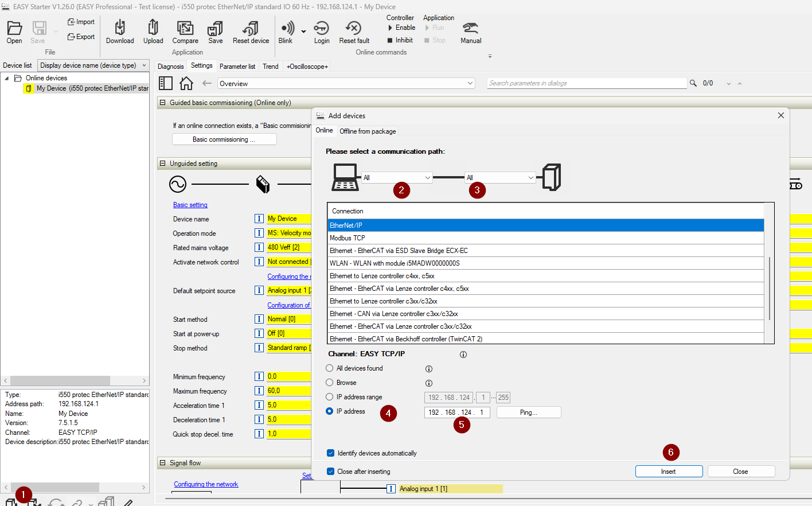This screenshot has height=506, width=812.
Task: Select the Browse radio option
Action: coord(329,383)
